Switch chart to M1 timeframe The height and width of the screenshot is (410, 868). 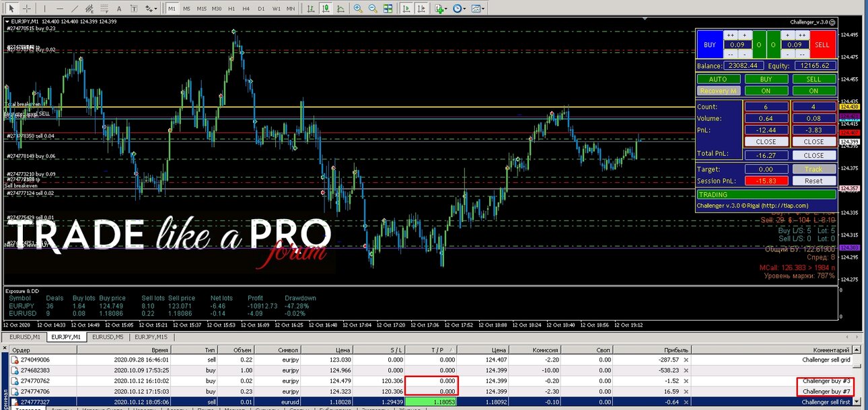pos(172,9)
